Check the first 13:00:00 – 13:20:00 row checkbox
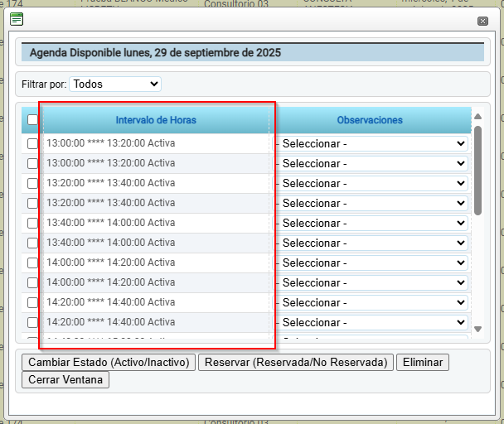This screenshot has width=504, height=424. [x=32, y=143]
